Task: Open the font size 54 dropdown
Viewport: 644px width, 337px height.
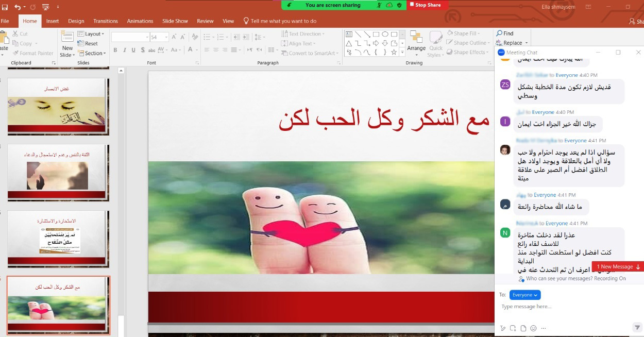Action: [x=166, y=37]
